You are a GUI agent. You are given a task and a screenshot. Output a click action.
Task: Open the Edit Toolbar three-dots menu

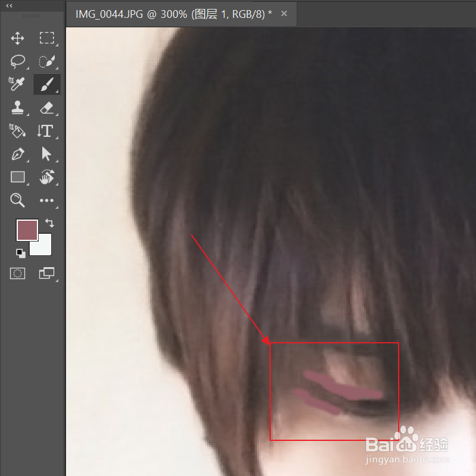pyautogui.click(x=46, y=201)
